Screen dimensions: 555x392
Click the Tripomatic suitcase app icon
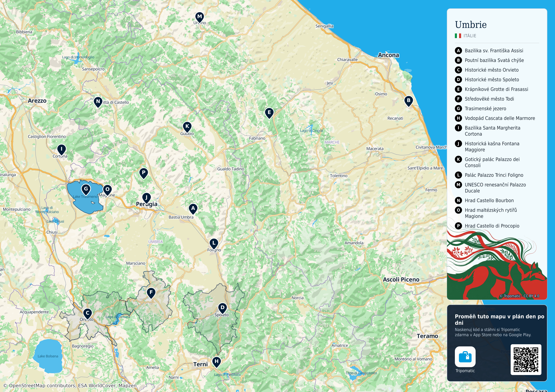click(x=465, y=357)
